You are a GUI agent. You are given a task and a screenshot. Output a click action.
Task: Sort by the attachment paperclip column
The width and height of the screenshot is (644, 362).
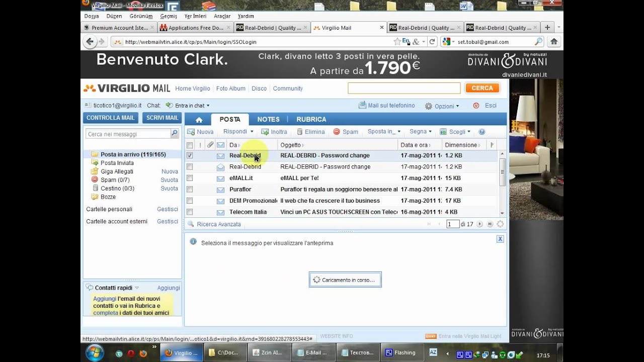coord(210,145)
